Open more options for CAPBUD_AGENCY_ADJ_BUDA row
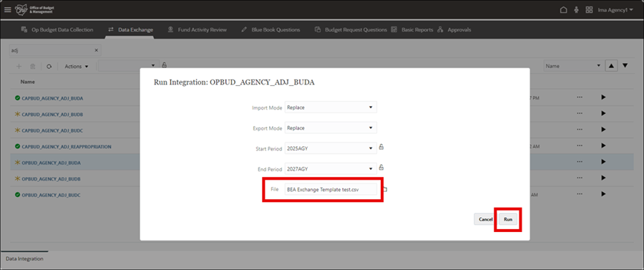This screenshot has height=270, width=644. pos(580,97)
